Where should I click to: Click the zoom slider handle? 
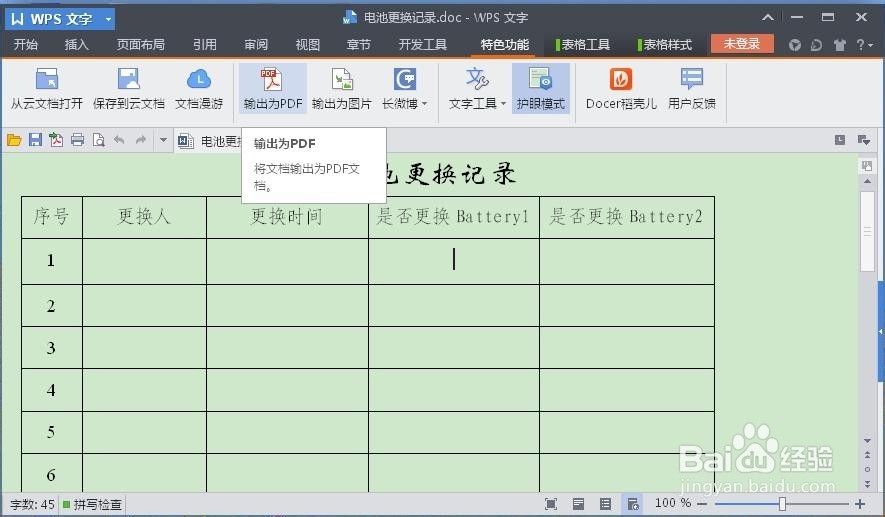tap(782, 503)
